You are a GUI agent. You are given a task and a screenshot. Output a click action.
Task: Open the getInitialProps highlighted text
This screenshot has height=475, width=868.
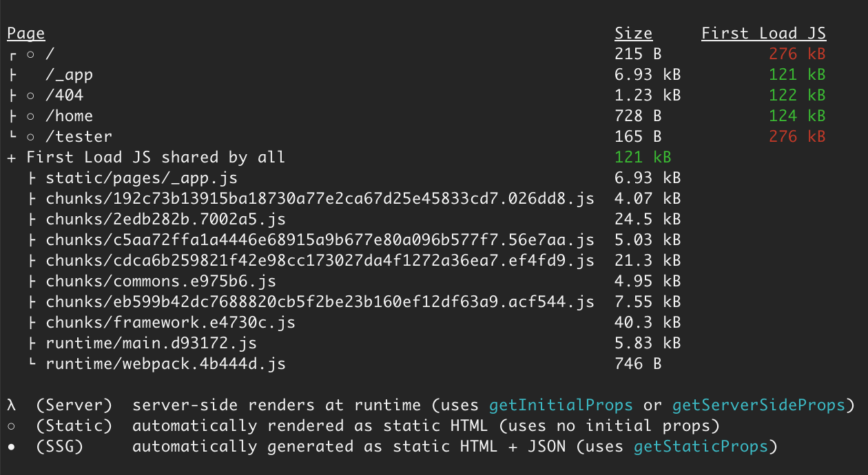pos(562,405)
